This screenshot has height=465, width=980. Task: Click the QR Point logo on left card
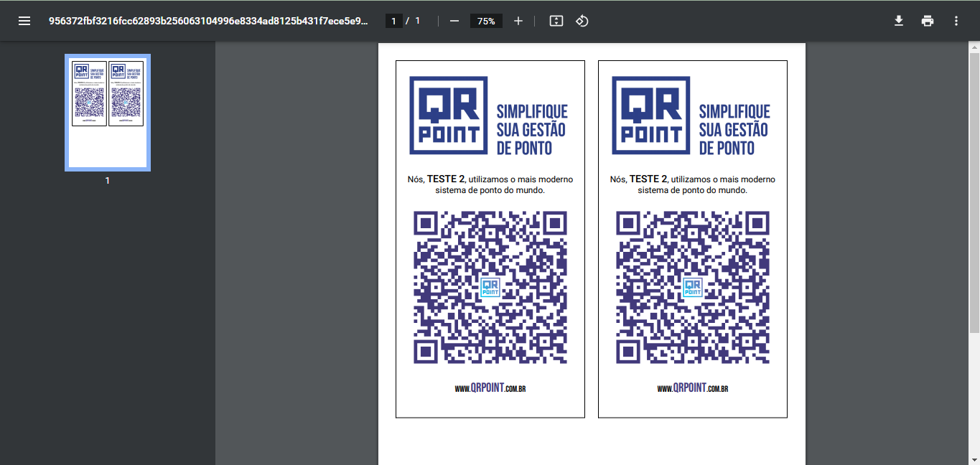point(449,115)
